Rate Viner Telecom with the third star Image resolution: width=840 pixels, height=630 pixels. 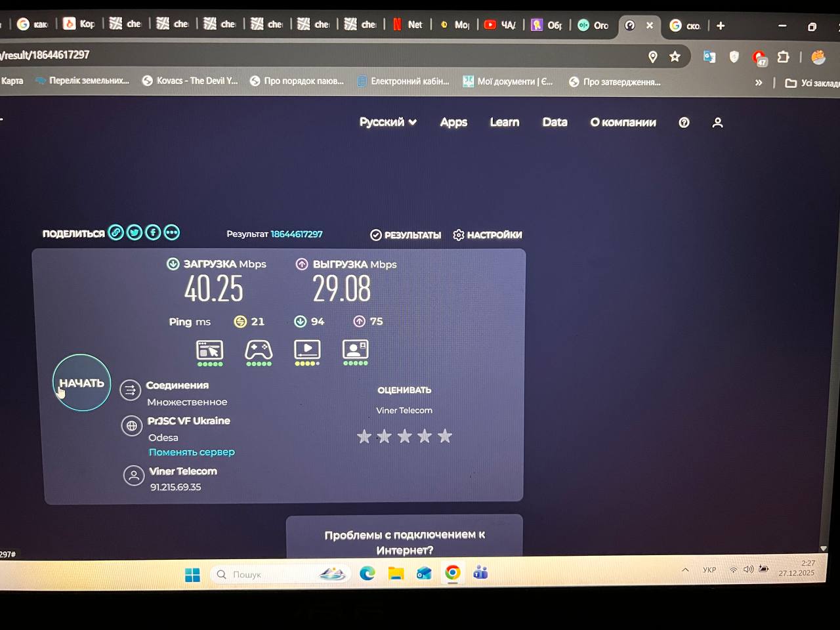click(x=405, y=436)
